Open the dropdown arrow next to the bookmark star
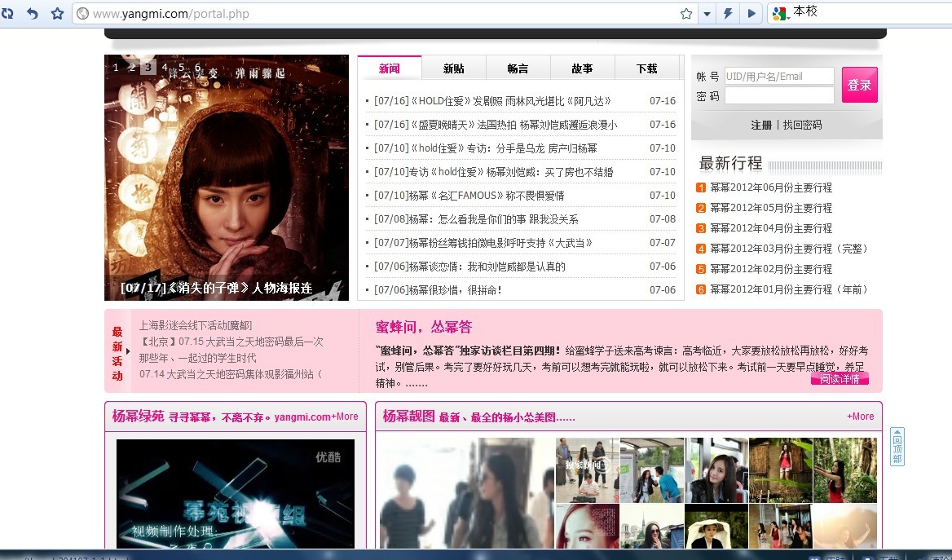This screenshot has width=952, height=560. coord(706,13)
